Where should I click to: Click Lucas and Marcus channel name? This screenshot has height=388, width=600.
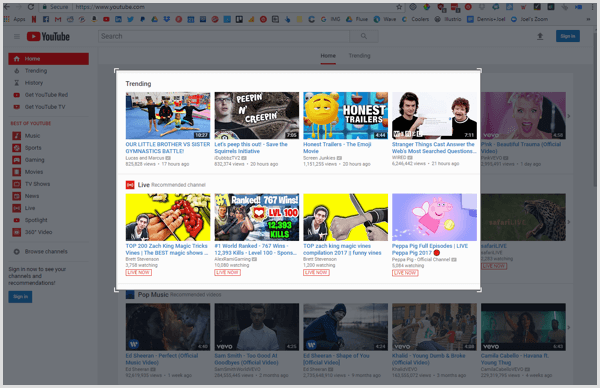point(145,158)
